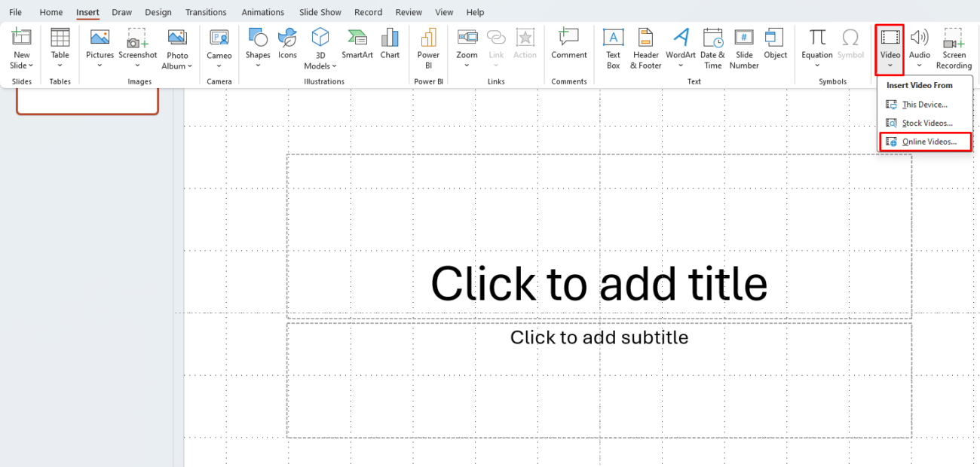Viewport: 980px width, 467px height.
Task: Click the 3D Models icon
Action: coord(320,37)
